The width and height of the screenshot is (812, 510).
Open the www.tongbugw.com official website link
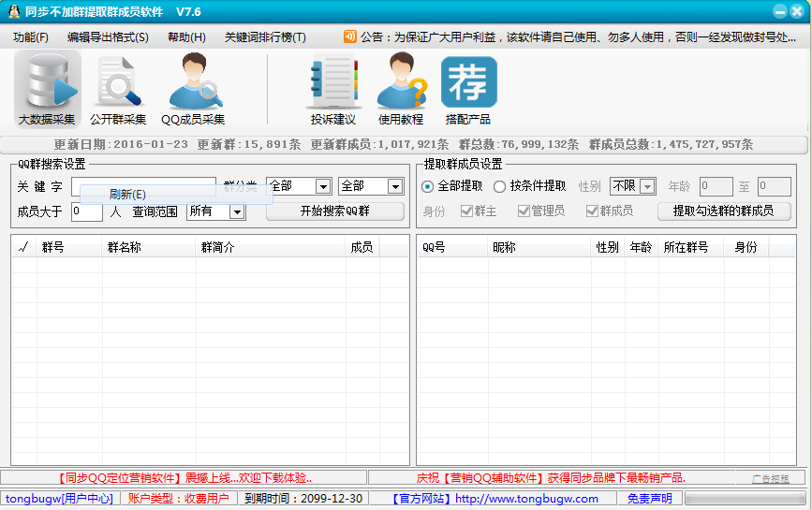pos(526,499)
